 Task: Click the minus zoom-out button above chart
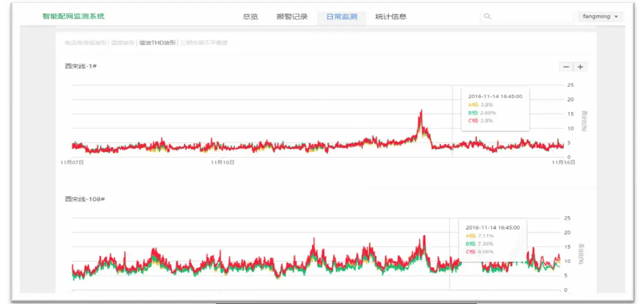click(x=566, y=67)
